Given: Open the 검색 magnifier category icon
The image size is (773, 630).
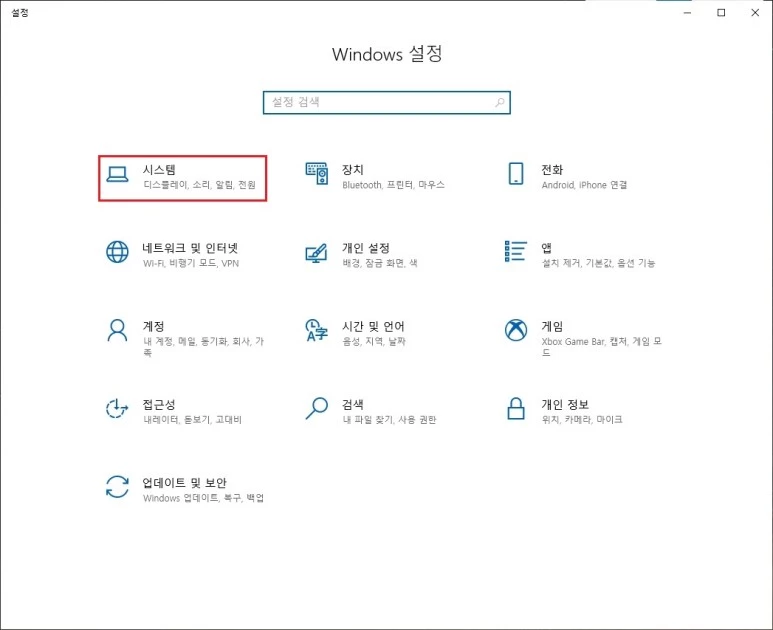Looking at the screenshot, I should point(316,408).
